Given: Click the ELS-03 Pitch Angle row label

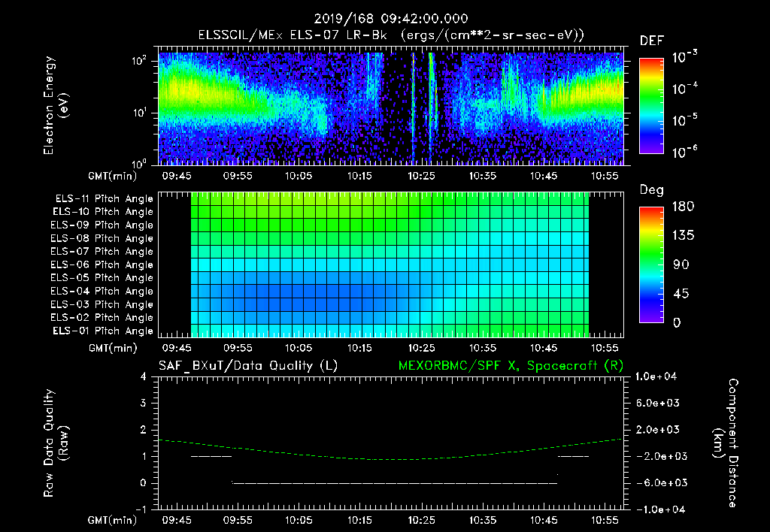Looking at the screenshot, I should coord(102,304).
